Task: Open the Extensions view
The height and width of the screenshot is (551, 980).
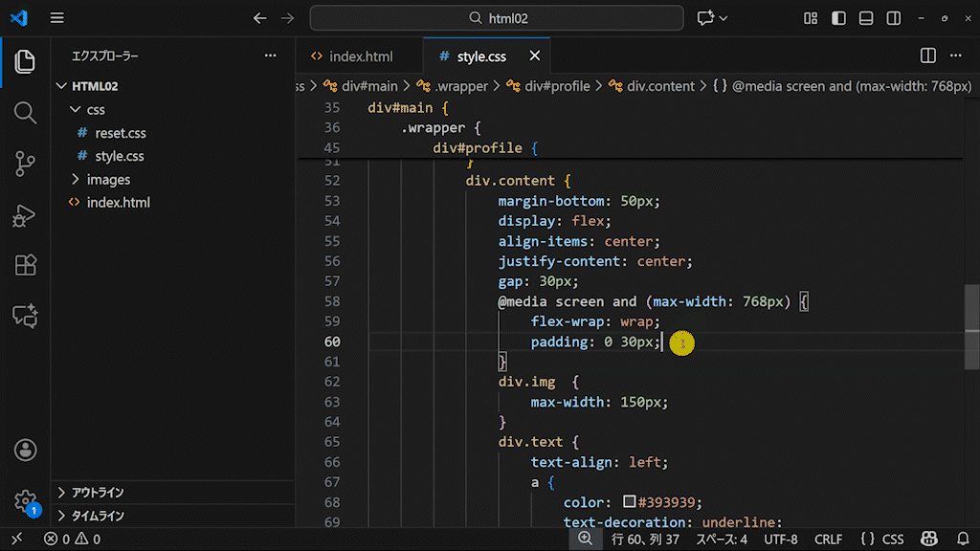Action: [x=25, y=266]
